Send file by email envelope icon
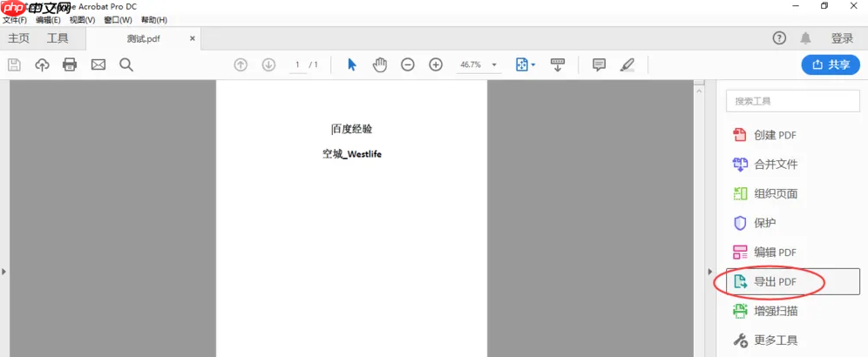 (98, 64)
